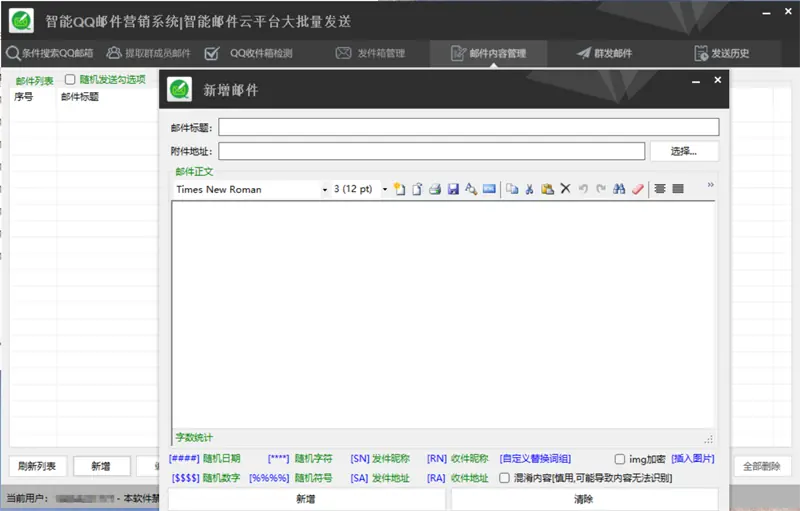
Task: Click the 新增 button at dialog bottom
Action: click(306, 499)
